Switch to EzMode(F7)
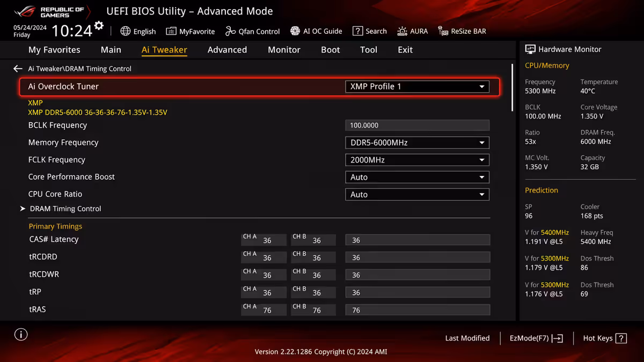The width and height of the screenshot is (644, 362). coord(536,338)
